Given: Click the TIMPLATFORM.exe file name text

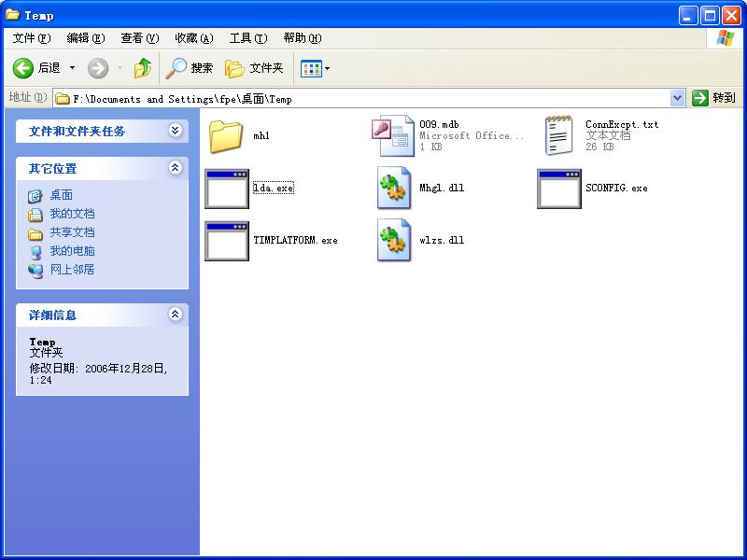Looking at the screenshot, I should coord(295,240).
